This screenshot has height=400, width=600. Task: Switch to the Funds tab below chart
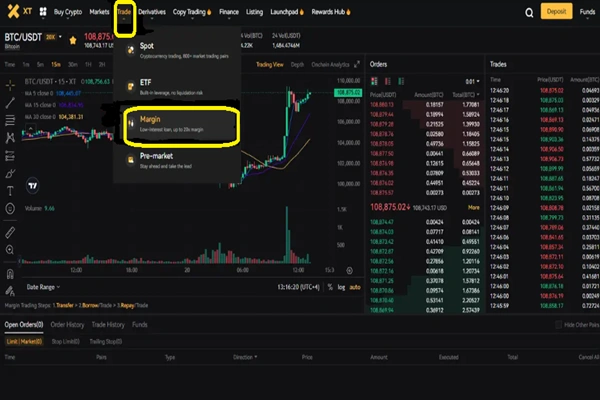pos(140,325)
